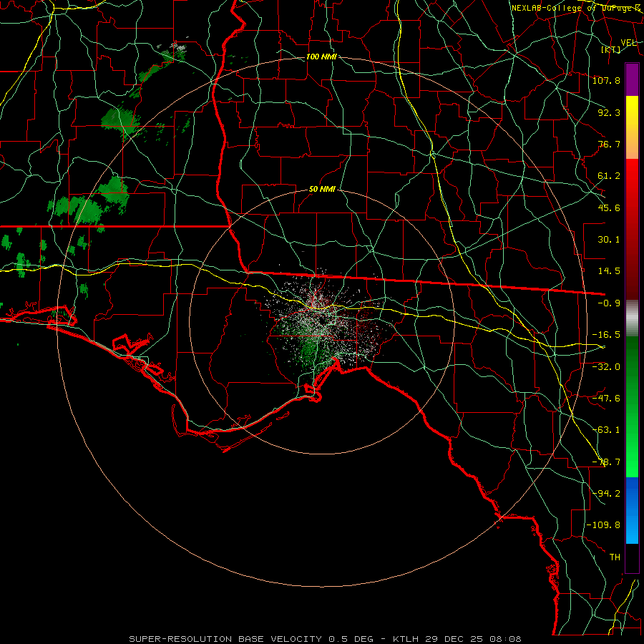Click the 50 NMI range ring label
This screenshot has width=644, height=644.
[x=322, y=190]
